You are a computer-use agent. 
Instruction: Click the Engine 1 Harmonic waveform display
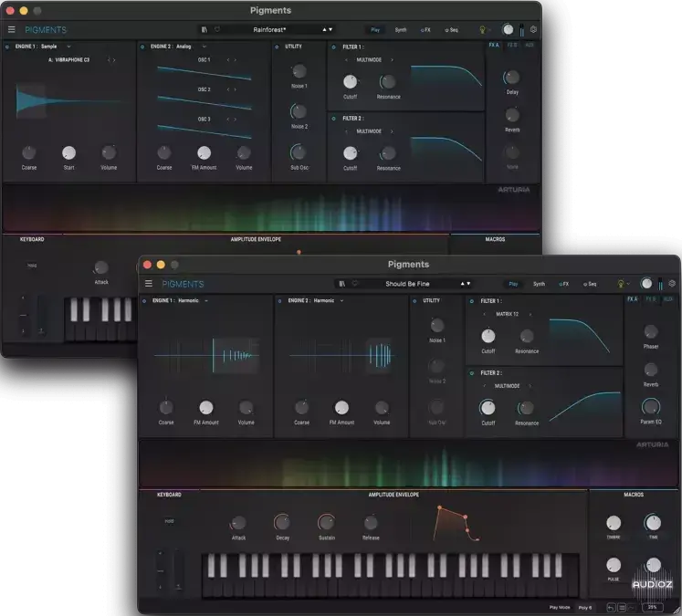click(206, 355)
